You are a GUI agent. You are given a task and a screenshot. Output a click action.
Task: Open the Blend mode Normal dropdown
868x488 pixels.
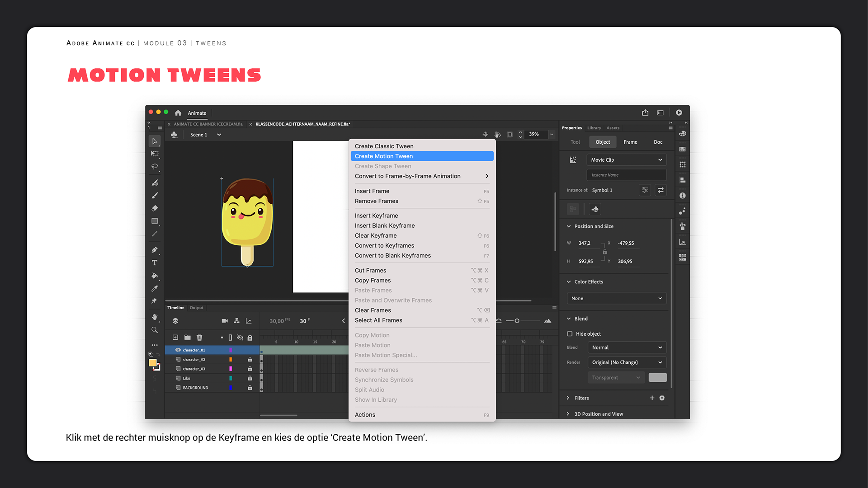click(x=627, y=347)
